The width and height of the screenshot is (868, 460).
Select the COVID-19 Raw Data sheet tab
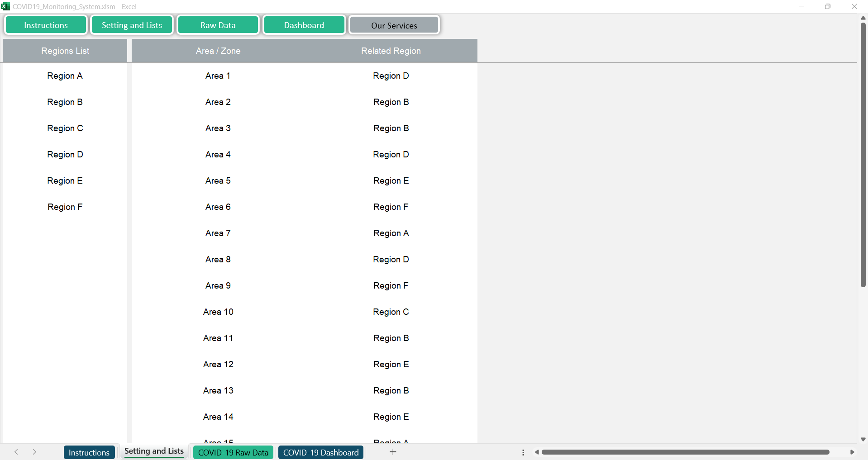(x=233, y=452)
